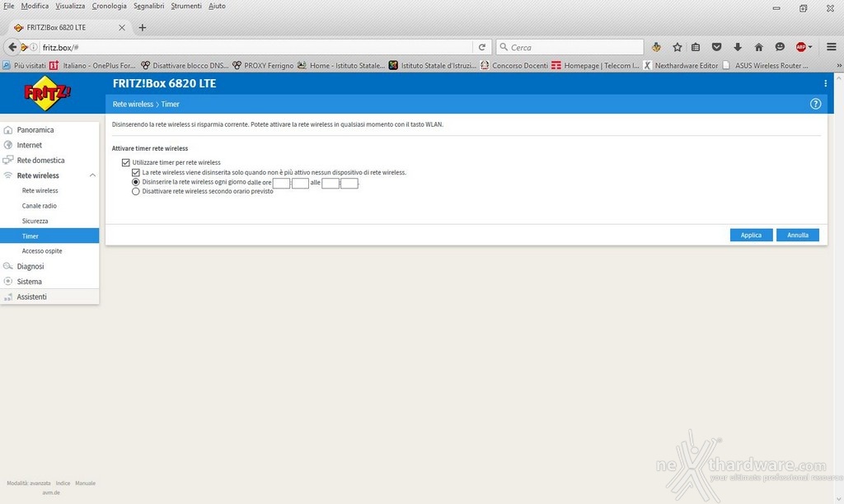Open 'Nexthardware Editor' bookmark
Screen dimensions: 844x504
click(680, 66)
